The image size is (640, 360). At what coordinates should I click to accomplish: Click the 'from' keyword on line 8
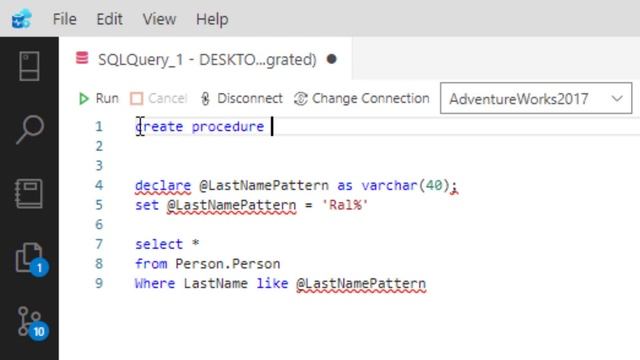[x=151, y=264]
